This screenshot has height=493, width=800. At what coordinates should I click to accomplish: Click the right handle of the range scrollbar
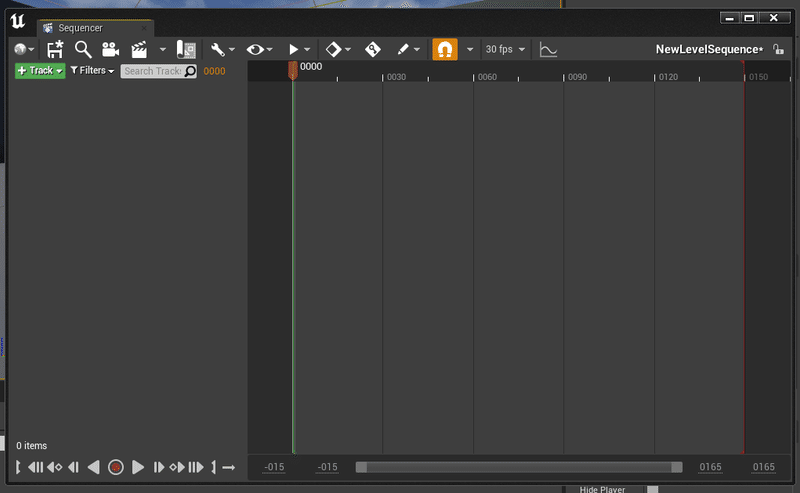click(x=677, y=467)
